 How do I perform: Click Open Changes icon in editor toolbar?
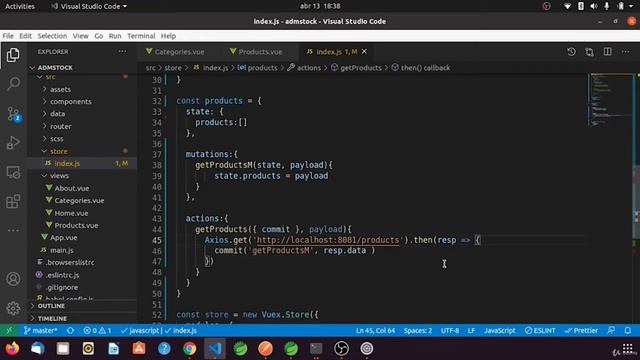point(589,51)
